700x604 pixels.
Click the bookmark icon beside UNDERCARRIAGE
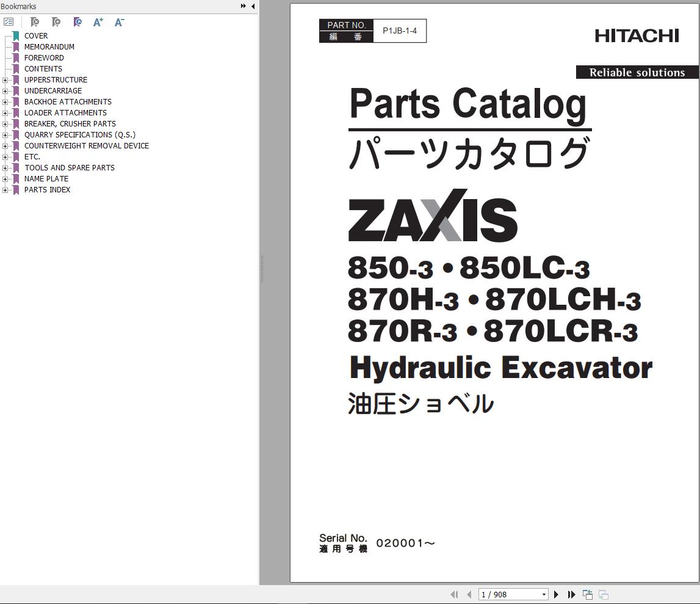tap(16, 90)
